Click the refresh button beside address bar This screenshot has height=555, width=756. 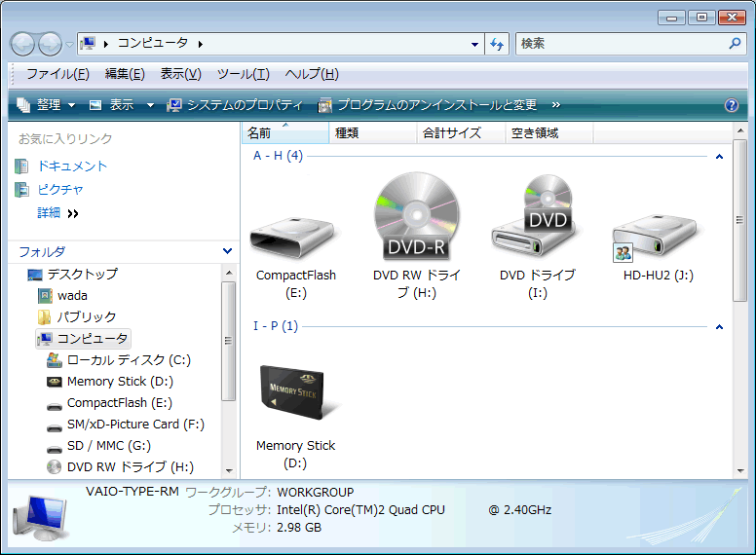pos(498,44)
